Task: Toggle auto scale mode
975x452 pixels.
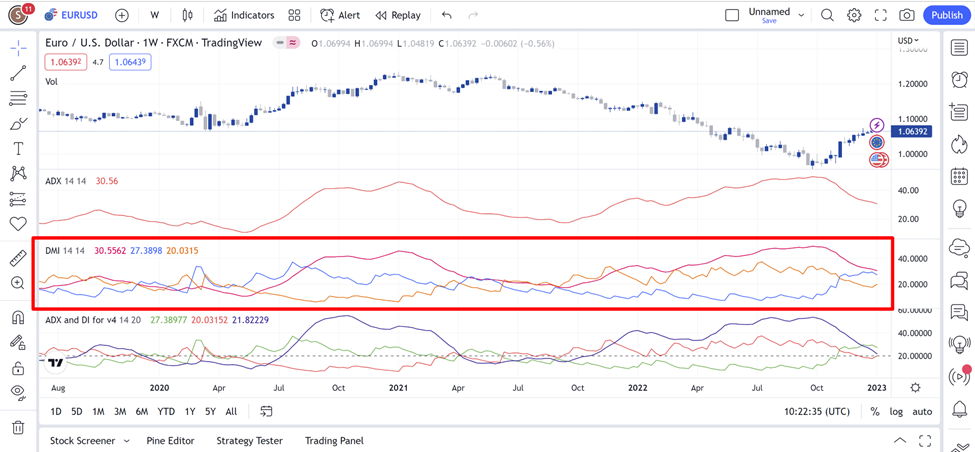Action: (922, 412)
